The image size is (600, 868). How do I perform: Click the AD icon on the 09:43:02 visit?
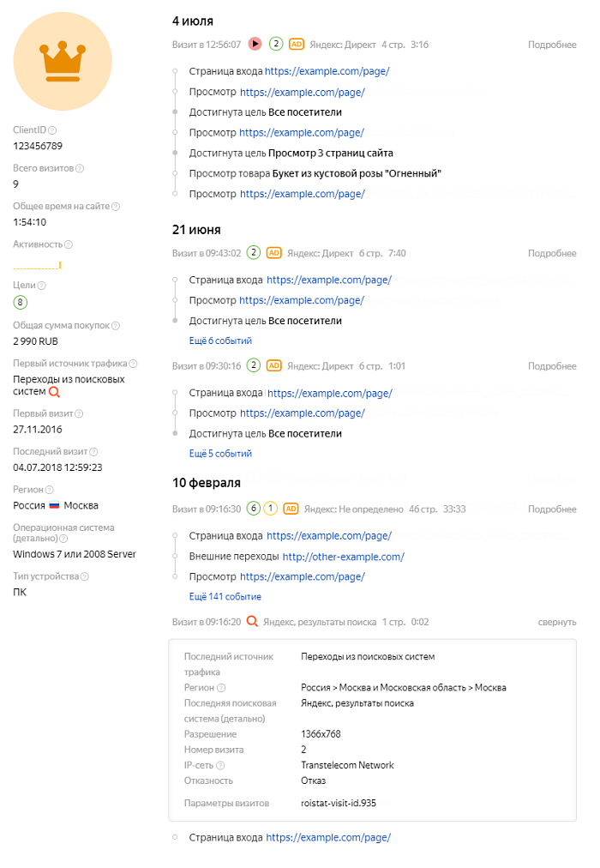[273, 253]
